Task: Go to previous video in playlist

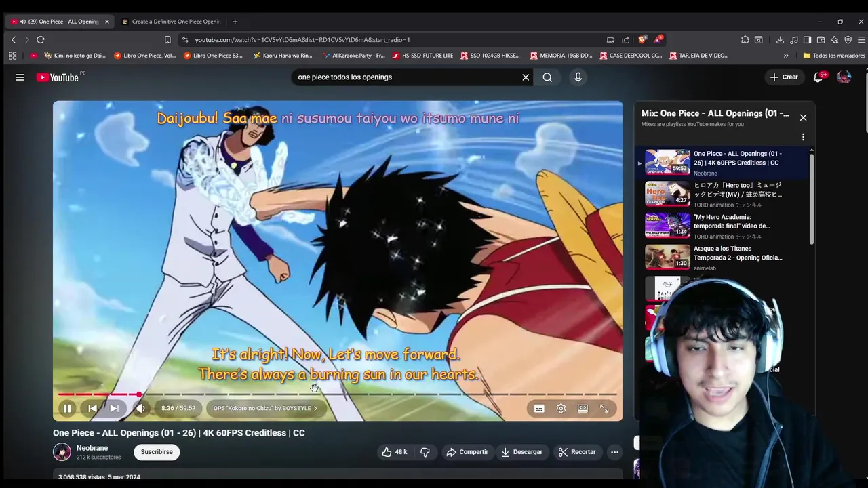Action: (x=92, y=408)
